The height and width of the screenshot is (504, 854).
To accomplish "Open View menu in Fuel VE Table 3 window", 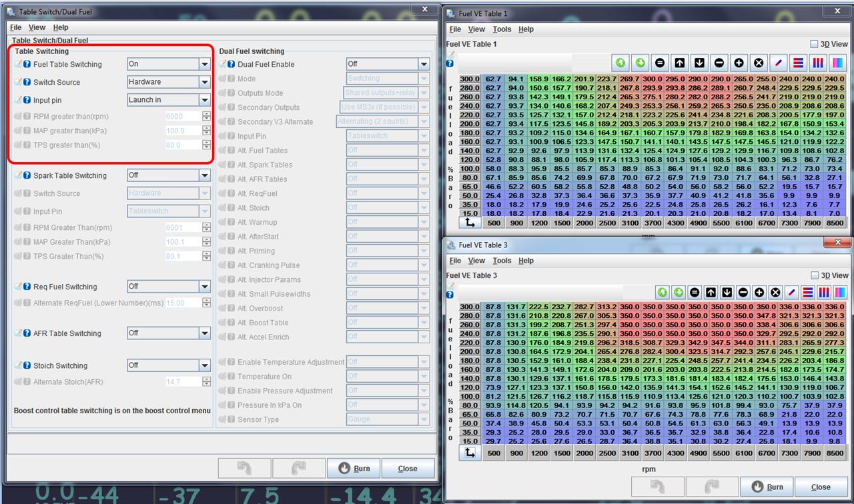I will 476,261.
